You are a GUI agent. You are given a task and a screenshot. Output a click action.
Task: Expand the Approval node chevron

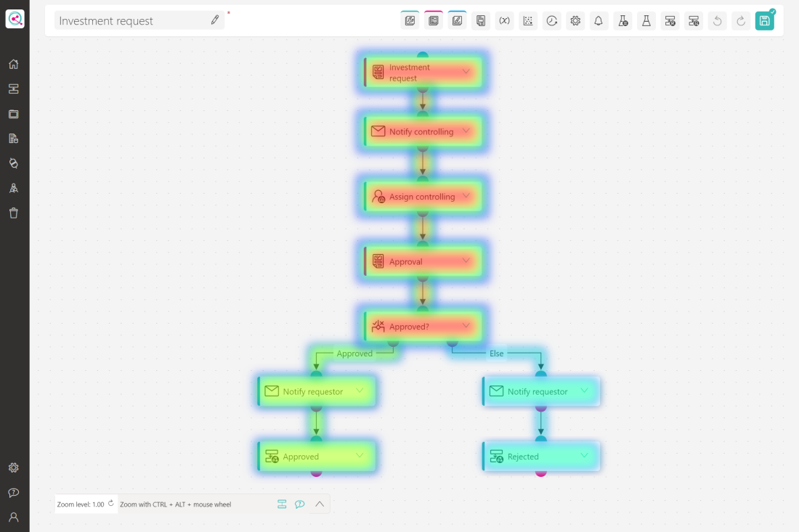tap(466, 261)
